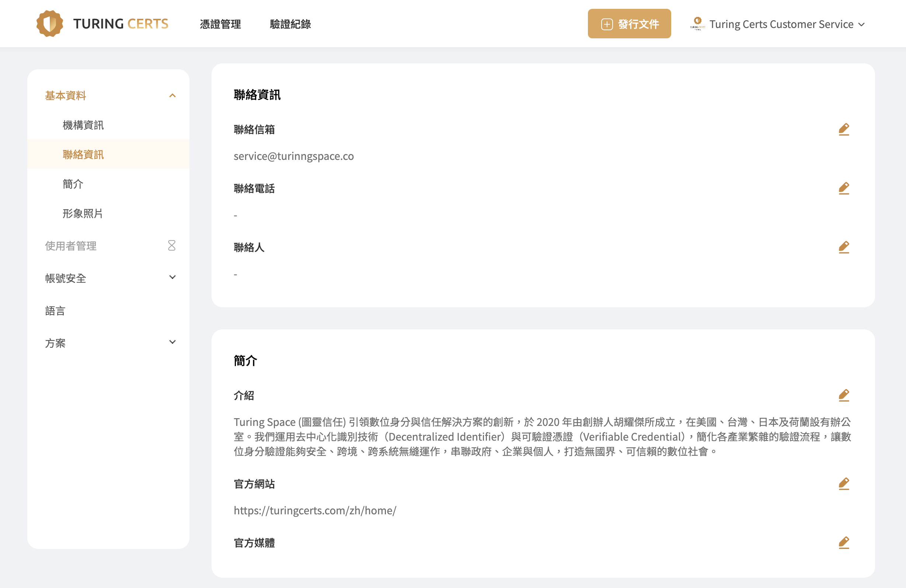Select 形象照片 in sidebar
906x588 pixels.
83,214
